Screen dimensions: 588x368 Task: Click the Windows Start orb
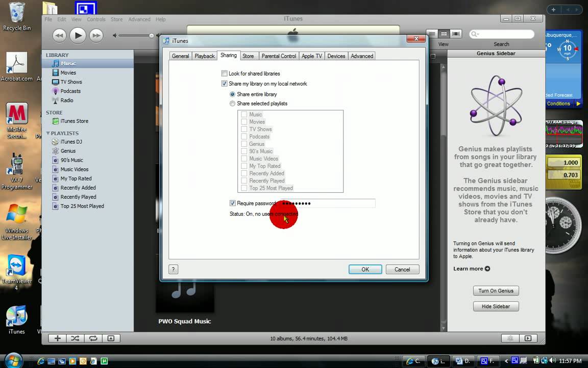pos(13,360)
